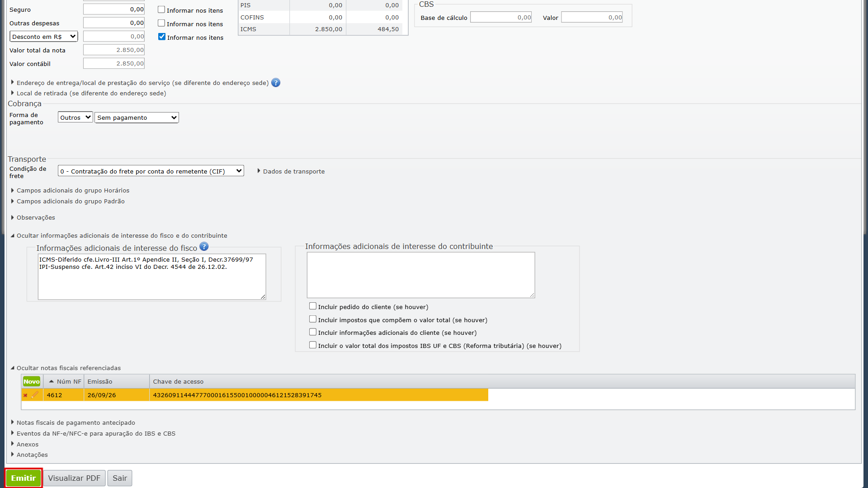Focus informações adicionais do fisco textarea
The height and width of the screenshot is (488, 868).
152,277
